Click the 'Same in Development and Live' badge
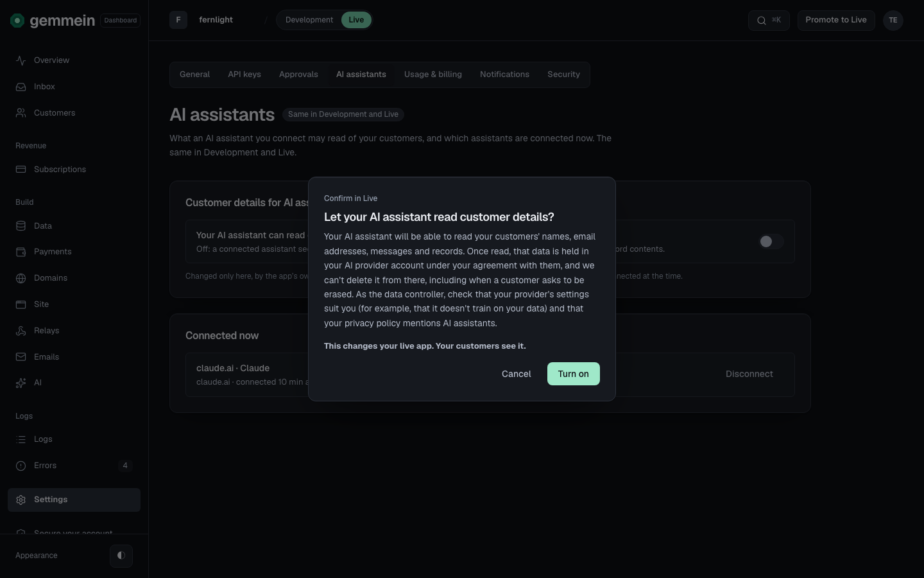This screenshot has width=924, height=578. click(x=343, y=114)
